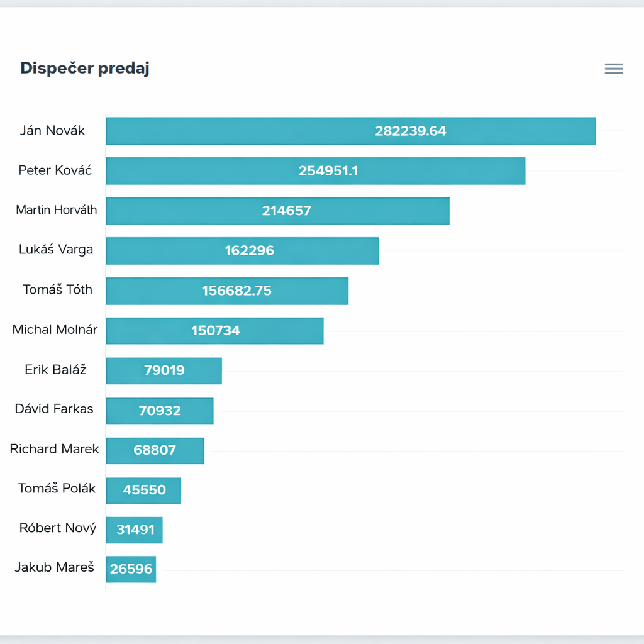Viewport: 644px width, 644px height.
Task: Click the Martin Horváth axis label
Action: pos(57,210)
